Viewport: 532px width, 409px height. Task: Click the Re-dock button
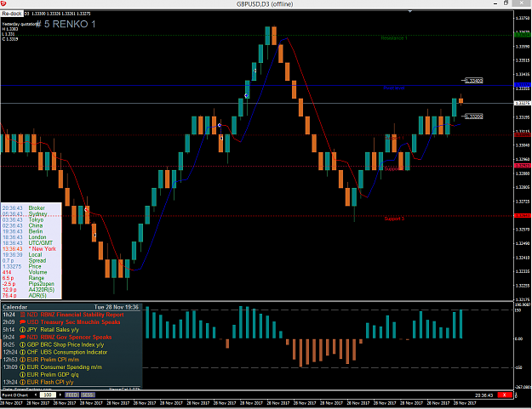12,14
